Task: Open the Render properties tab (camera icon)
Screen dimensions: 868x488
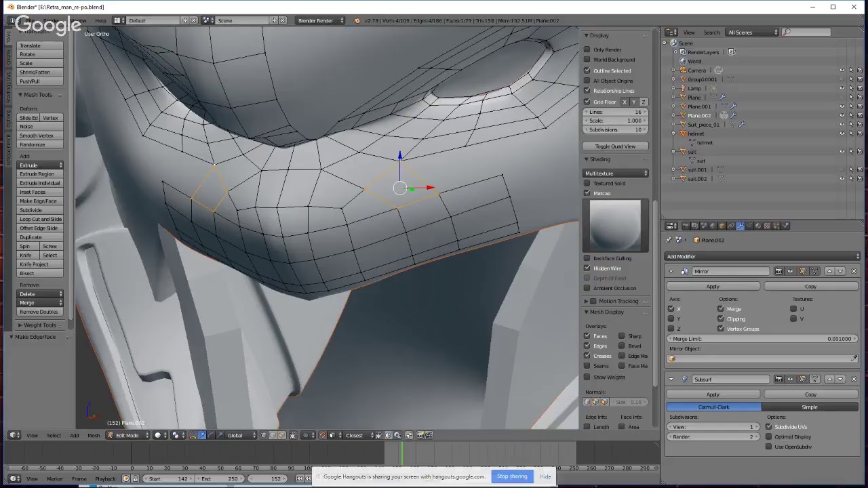Action: [x=686, y=226]
